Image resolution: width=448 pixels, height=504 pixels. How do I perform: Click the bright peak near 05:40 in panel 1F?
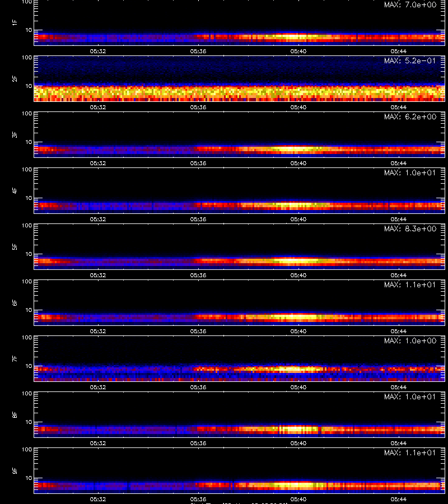coord(294,36)
